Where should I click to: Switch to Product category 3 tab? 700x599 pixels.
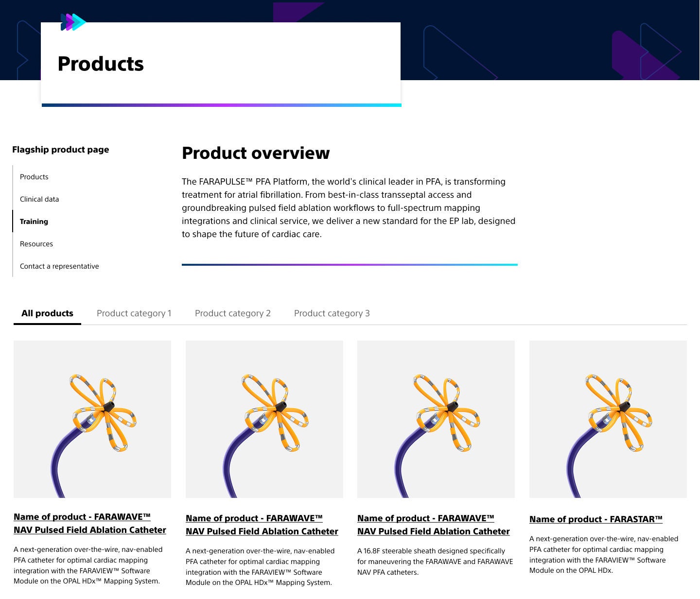(332, 313)
